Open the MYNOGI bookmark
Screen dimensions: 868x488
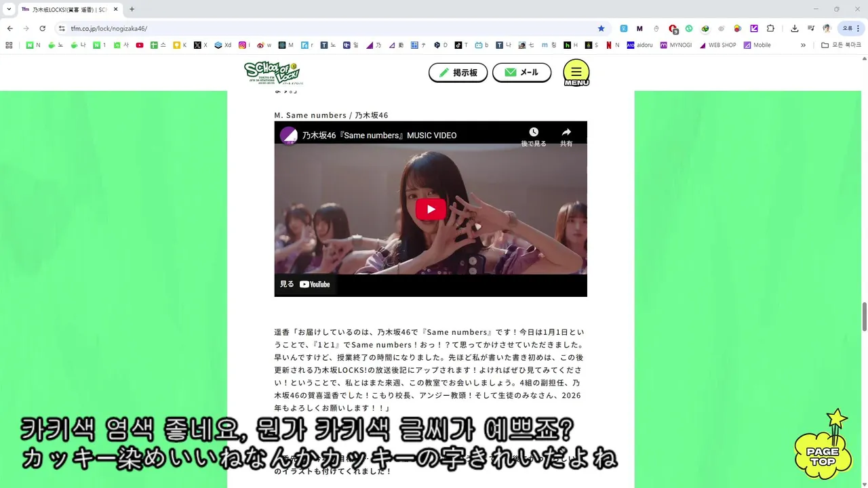[675, 45]
